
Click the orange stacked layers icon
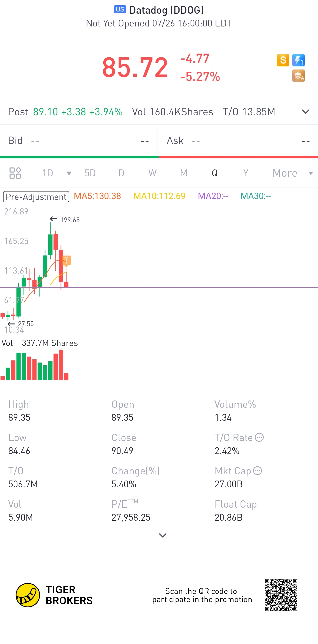[x=298, y=76]
